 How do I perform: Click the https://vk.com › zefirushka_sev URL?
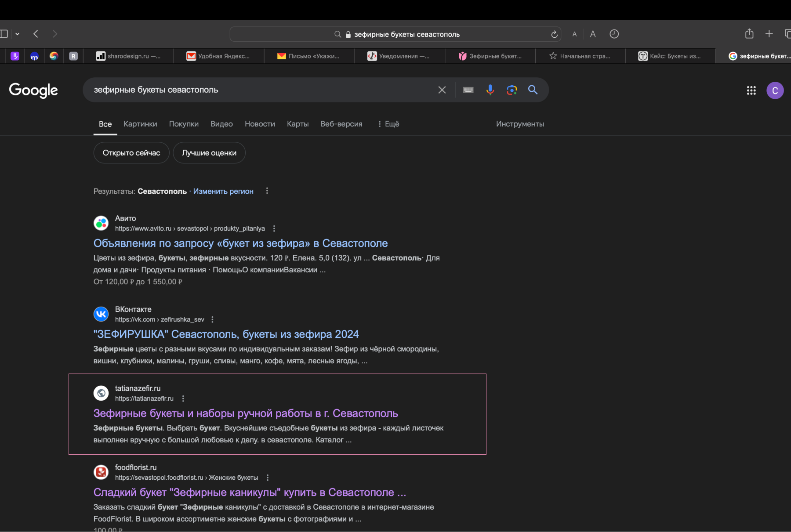pos(160,319)
